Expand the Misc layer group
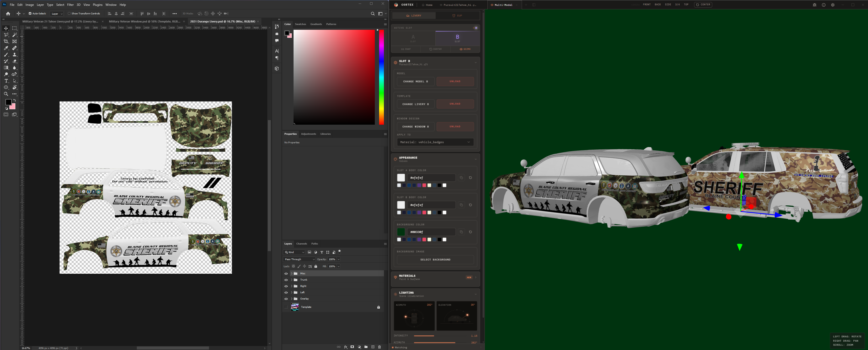This screenshot has height=350, width=868. 292,274
